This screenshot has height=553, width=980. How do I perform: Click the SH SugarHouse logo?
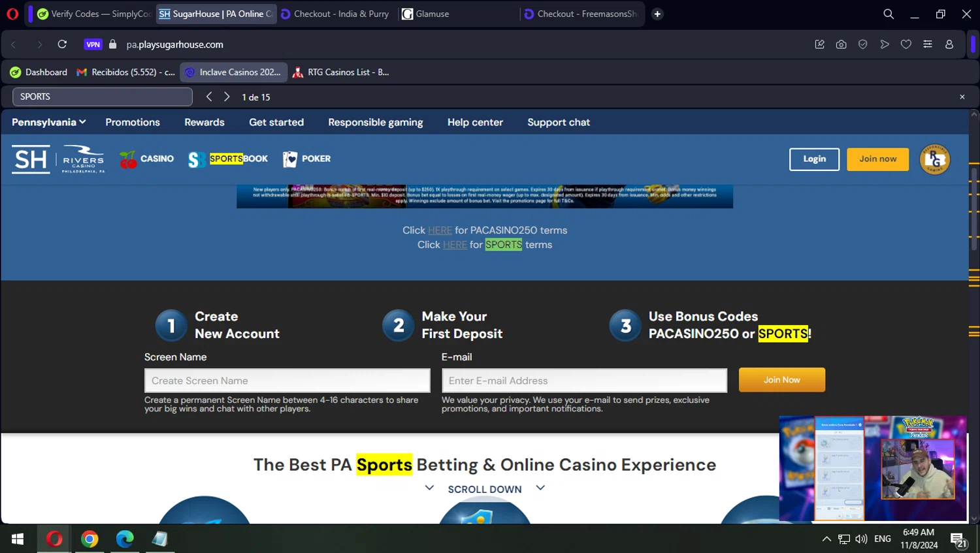coord(31,159)
